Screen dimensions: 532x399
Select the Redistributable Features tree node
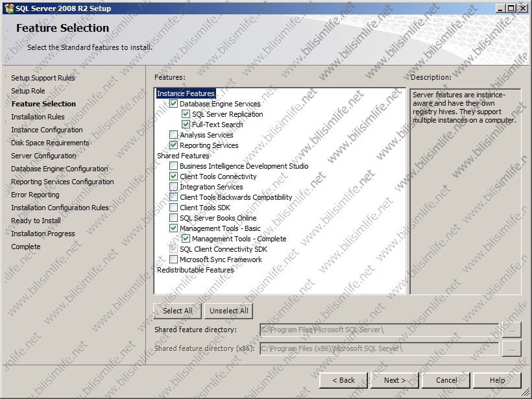coord(195,270)
